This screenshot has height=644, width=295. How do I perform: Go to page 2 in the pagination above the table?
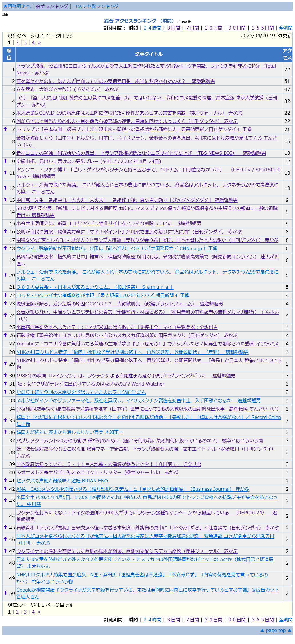coord(17,42)
